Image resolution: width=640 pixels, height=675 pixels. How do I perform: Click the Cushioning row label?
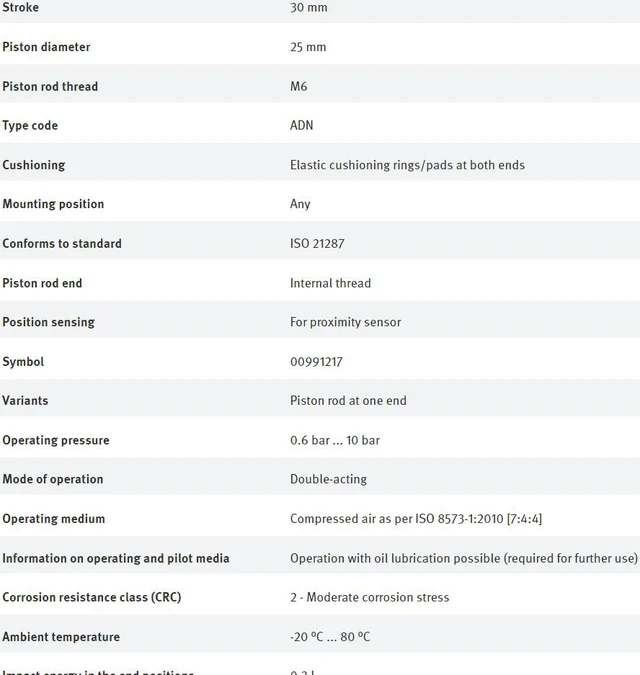pos(34,165)
